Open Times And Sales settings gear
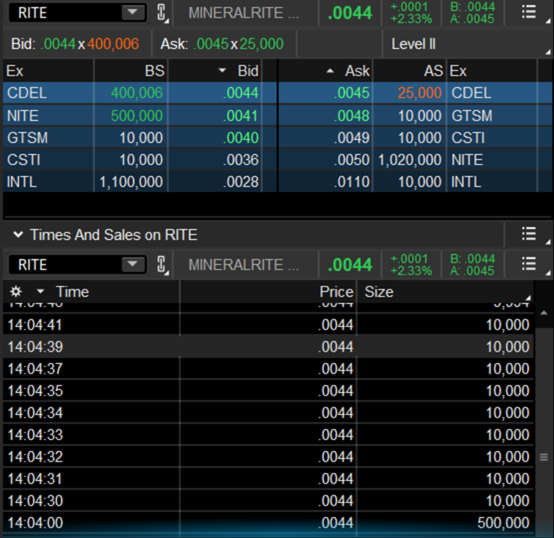The image size is (554, 538). [16, 292]
